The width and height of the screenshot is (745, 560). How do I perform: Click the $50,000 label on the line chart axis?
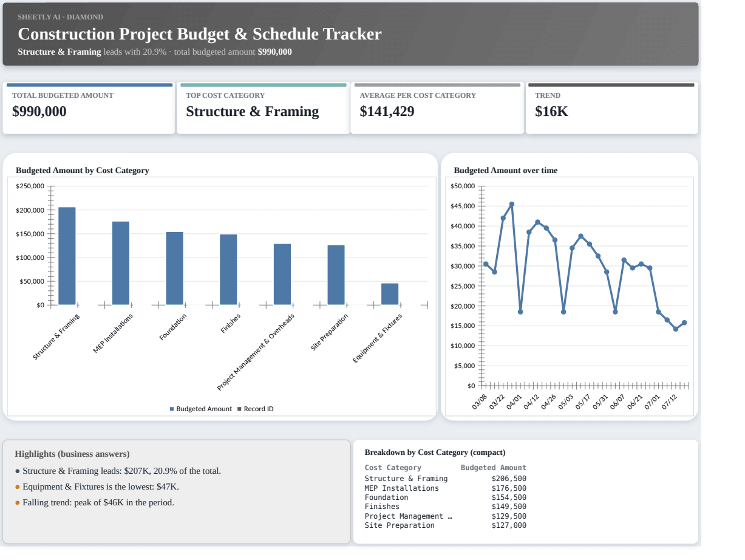(x=463, y=186)
